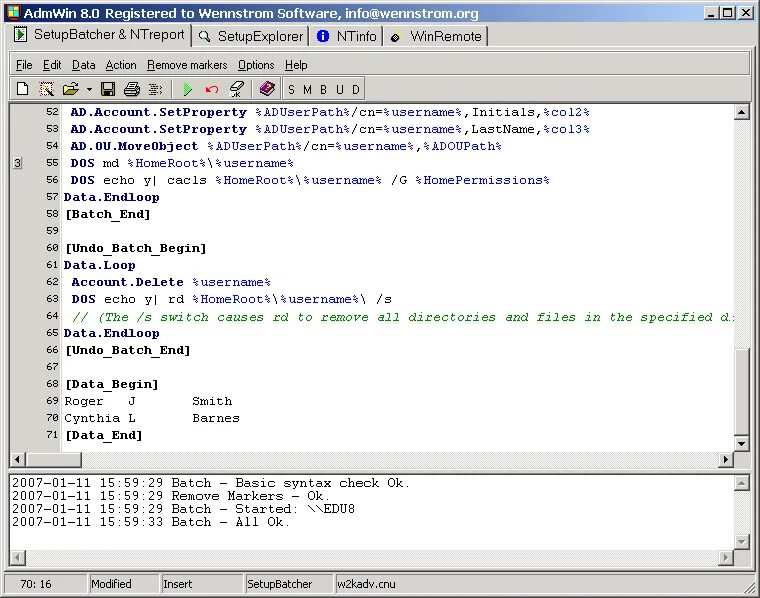The height and width of the screenshot is (598, 760).
Task: Open a file with the folder icon
Action: coord(71,89)
